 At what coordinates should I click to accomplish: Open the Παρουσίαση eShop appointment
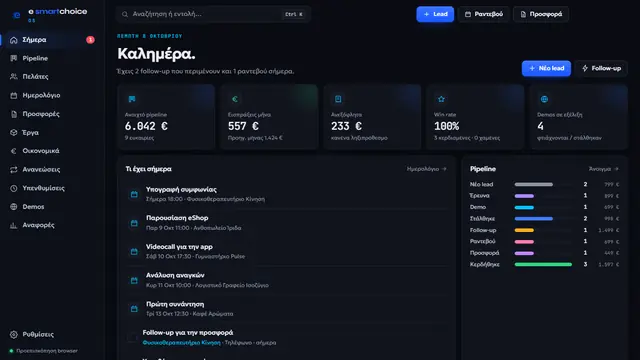click(287, 223)
